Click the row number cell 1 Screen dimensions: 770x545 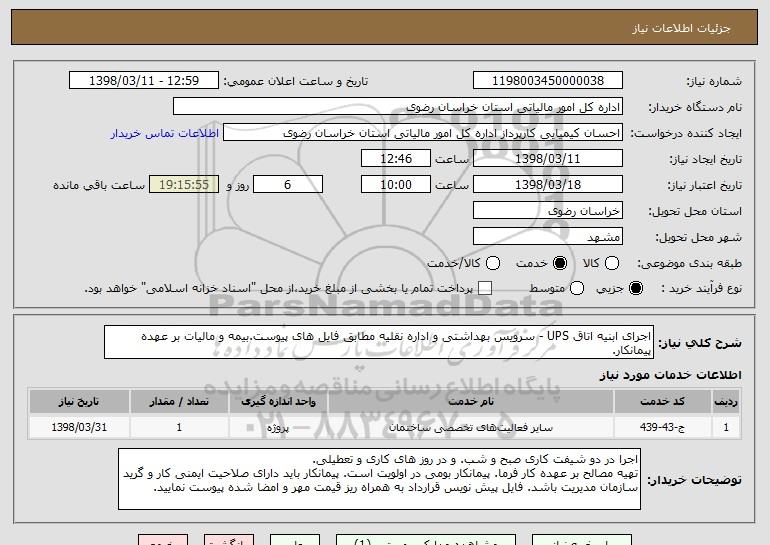coord(726,427)
